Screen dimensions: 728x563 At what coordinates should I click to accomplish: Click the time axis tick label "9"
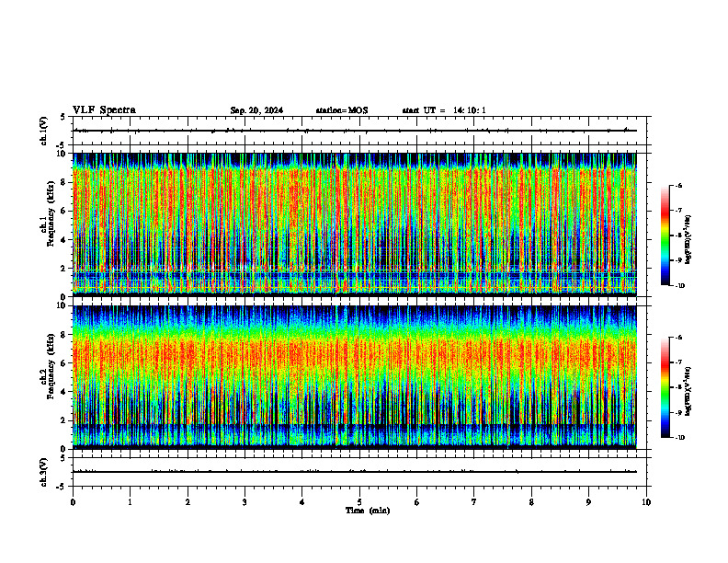point(588,502)
